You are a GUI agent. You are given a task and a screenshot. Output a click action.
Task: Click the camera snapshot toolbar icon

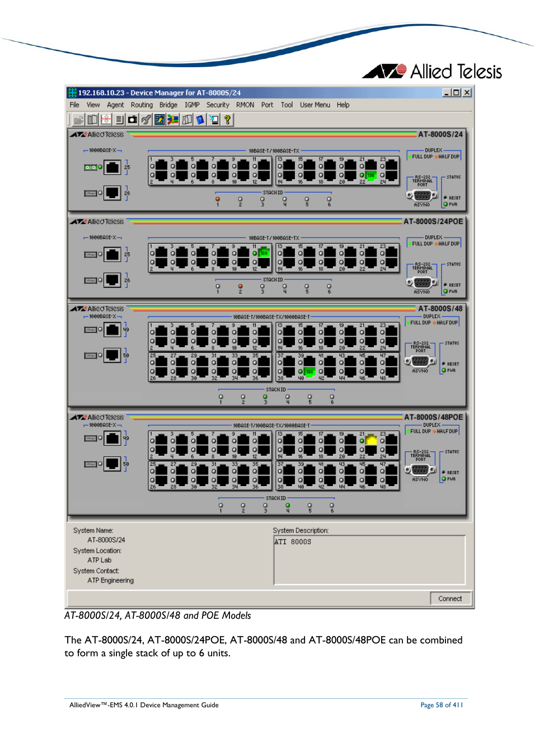coord(133,119)
